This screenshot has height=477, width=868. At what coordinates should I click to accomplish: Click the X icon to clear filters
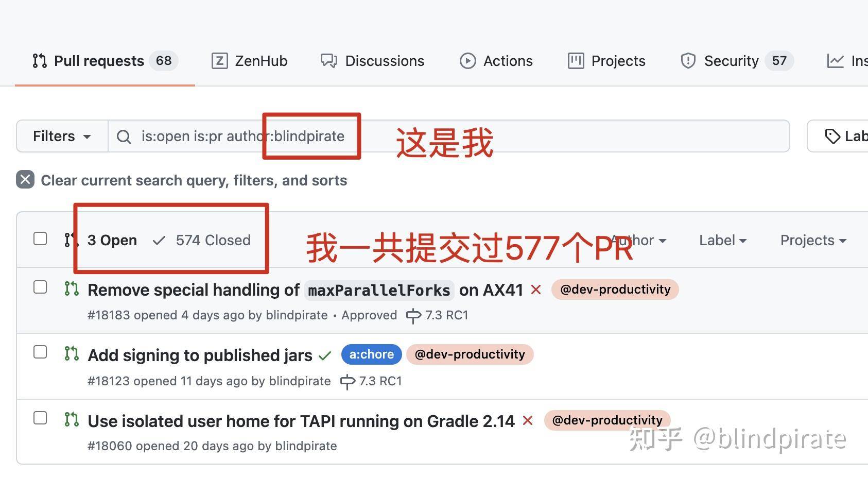25,180
